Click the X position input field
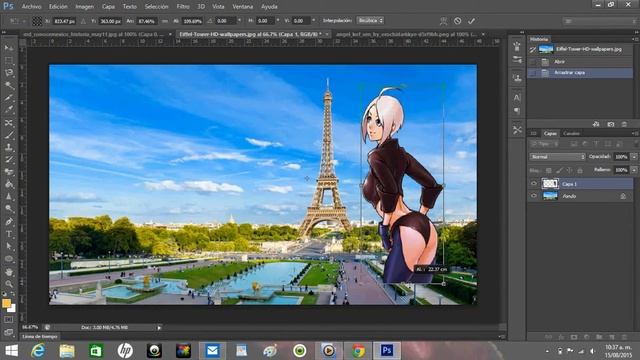640x360 pixels. click(64, 21)
